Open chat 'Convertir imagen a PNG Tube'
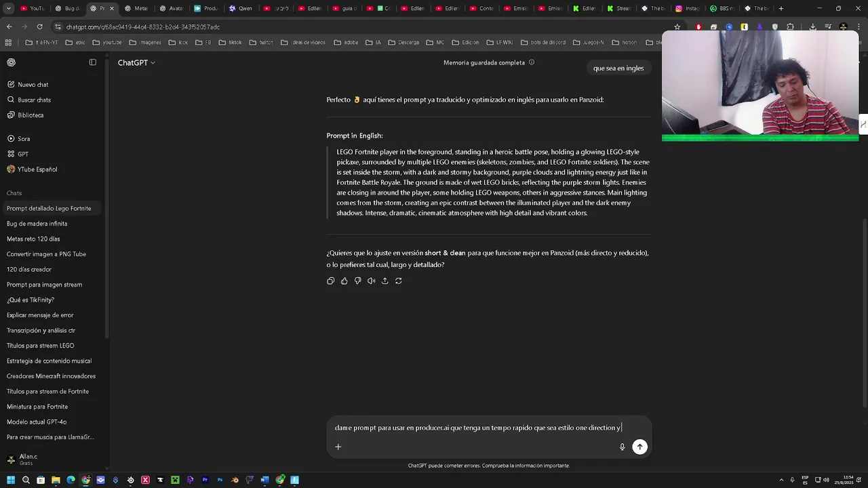 (51, 254)
